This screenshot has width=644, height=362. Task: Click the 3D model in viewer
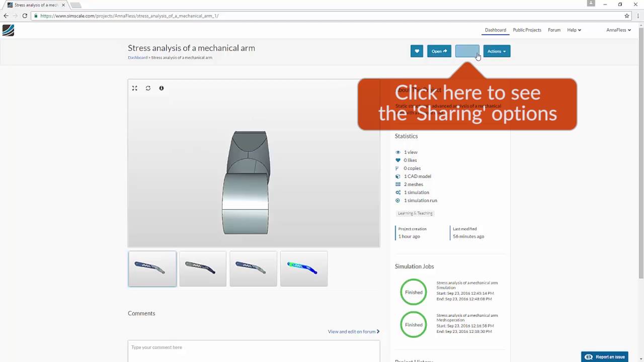246,183
